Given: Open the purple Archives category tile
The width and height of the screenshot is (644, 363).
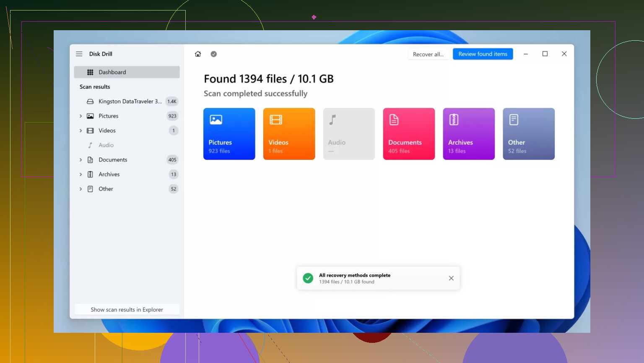Looking at the screenshot, I should point(469,134).
